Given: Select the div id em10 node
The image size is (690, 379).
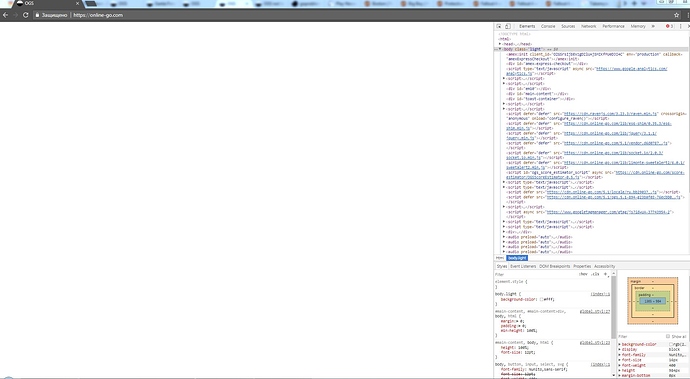Looking at the screenshot, I should (528, 88).
